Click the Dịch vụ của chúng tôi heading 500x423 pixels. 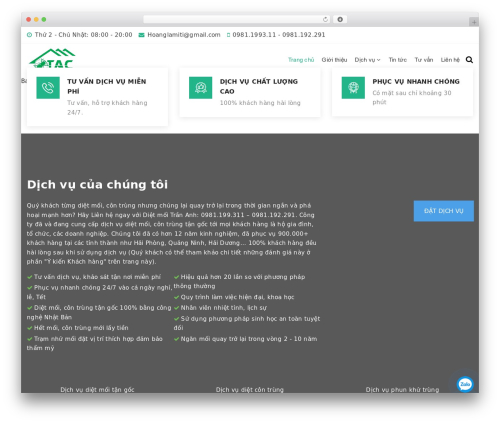[x=97, y=184]
